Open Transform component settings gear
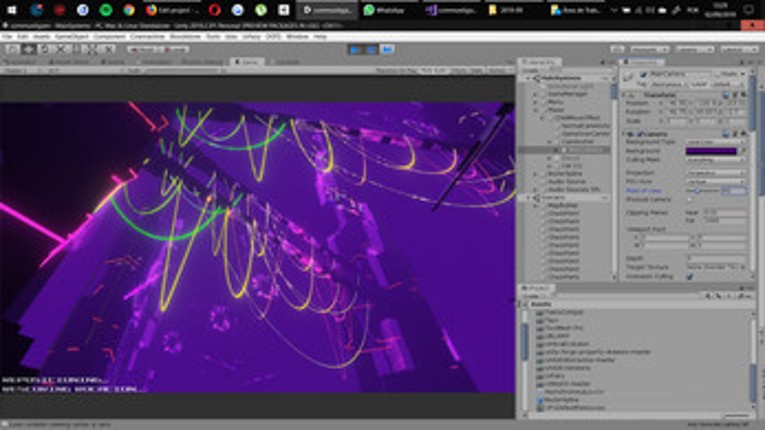Viewport: 765px width, 430px height. pos(743,95)
